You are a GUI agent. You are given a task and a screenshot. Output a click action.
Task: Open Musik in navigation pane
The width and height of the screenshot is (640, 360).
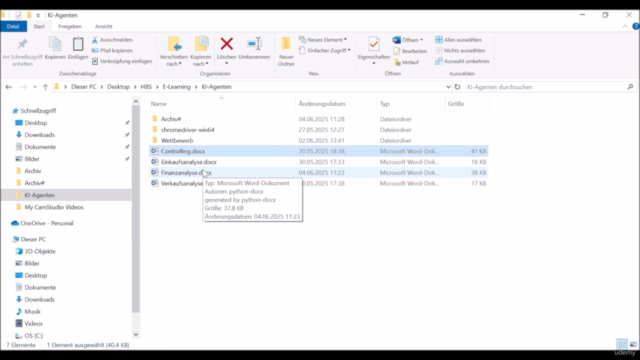(32, 311)
